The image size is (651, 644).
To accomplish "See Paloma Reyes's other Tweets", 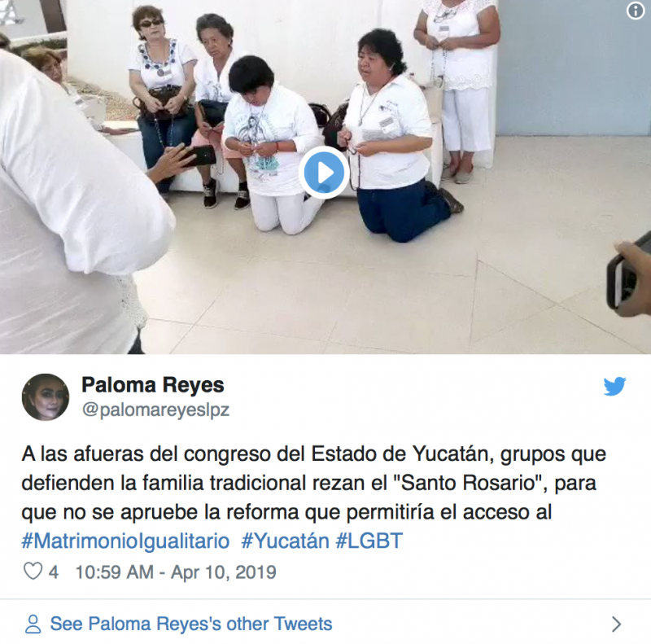I will pyautogui.click(x=191, y=624).
